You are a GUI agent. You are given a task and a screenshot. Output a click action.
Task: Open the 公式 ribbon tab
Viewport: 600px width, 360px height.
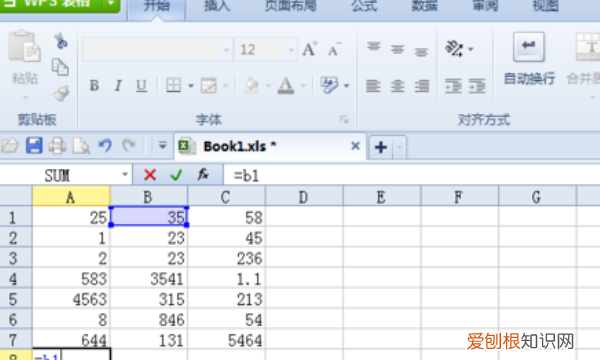pos(364,6)
